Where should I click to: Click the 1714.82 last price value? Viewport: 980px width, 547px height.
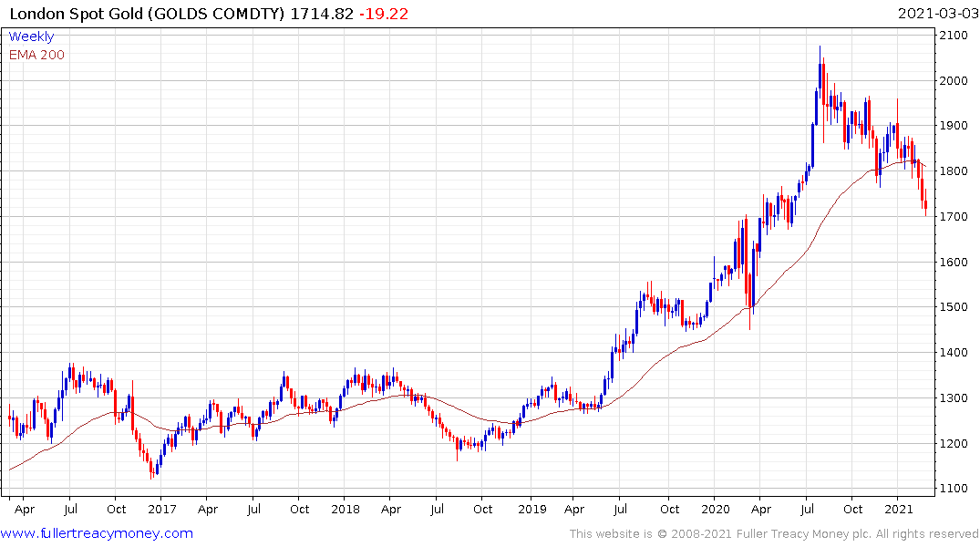(322, 14)
